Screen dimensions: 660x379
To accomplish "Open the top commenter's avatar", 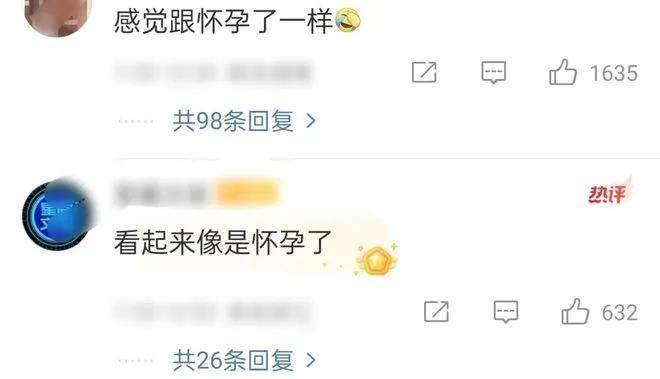I will click(x=58, y=17).
